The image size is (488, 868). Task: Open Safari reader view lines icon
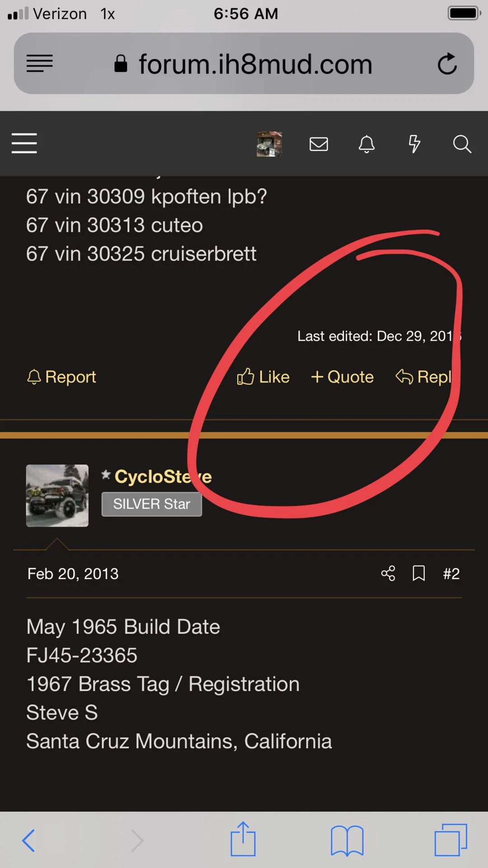40,64
